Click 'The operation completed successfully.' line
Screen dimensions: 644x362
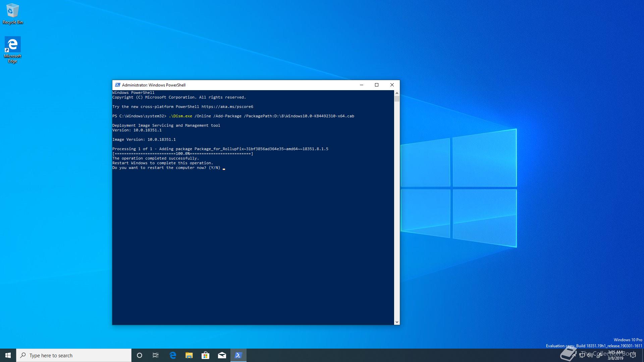click(156, 158)
